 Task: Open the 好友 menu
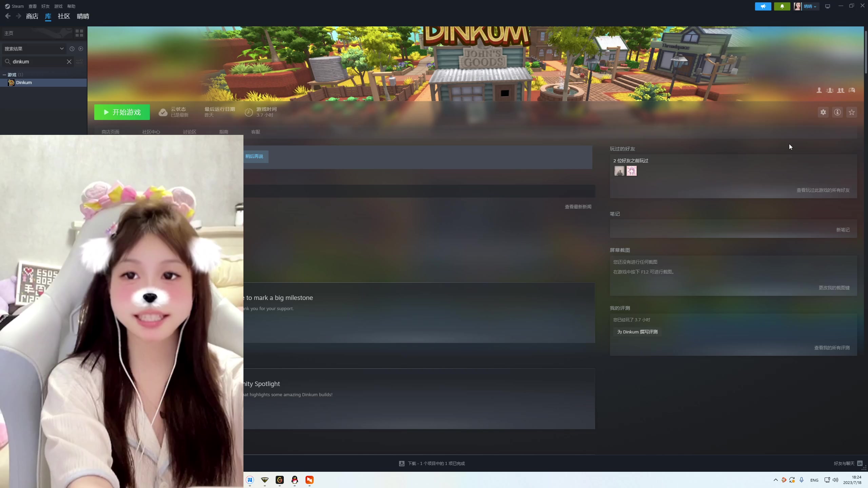tap(45, 6)
